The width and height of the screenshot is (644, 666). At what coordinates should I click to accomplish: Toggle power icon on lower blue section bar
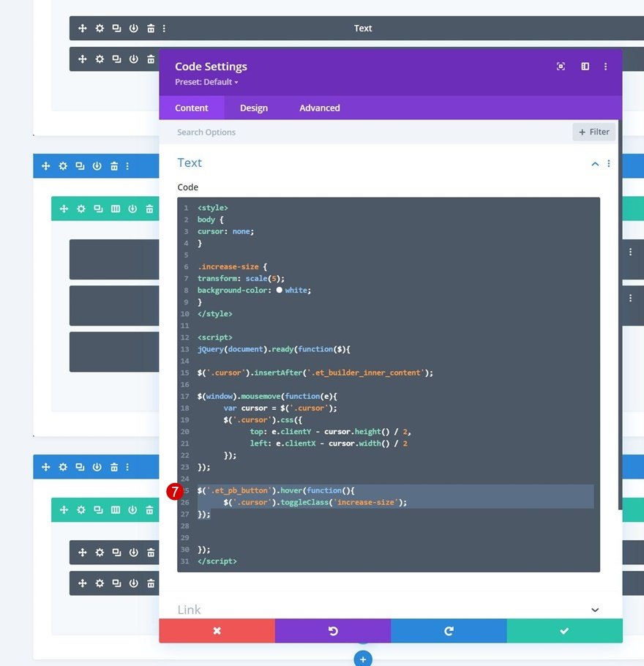coord(97,467)
